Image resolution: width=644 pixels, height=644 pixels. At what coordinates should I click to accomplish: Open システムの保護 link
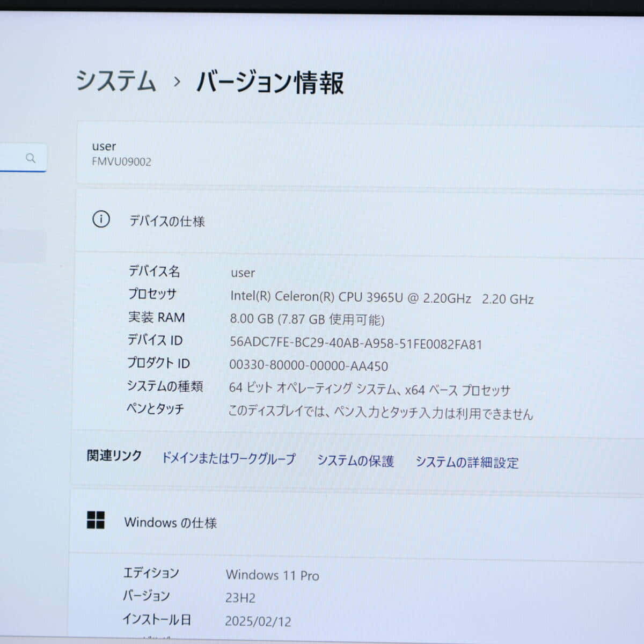pyautogui.click(x=355, y=460)
